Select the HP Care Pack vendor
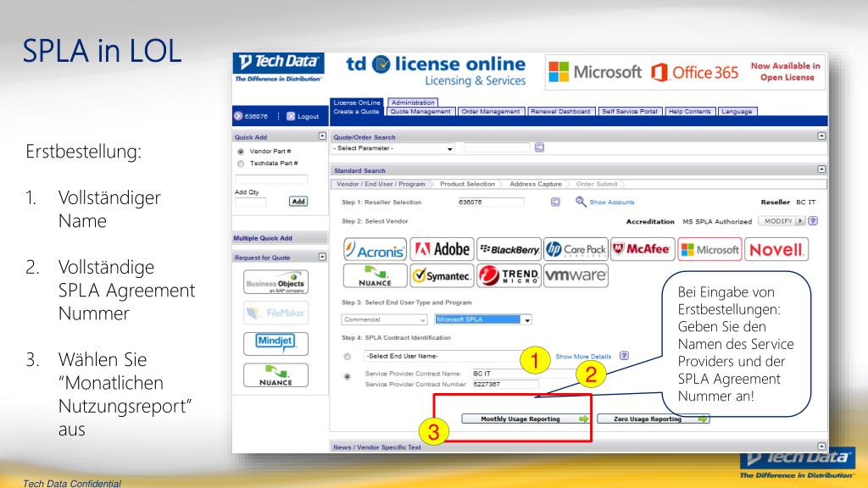Image resolution: width=868 pixels, height=488 pixels. [x=576, y=250]
